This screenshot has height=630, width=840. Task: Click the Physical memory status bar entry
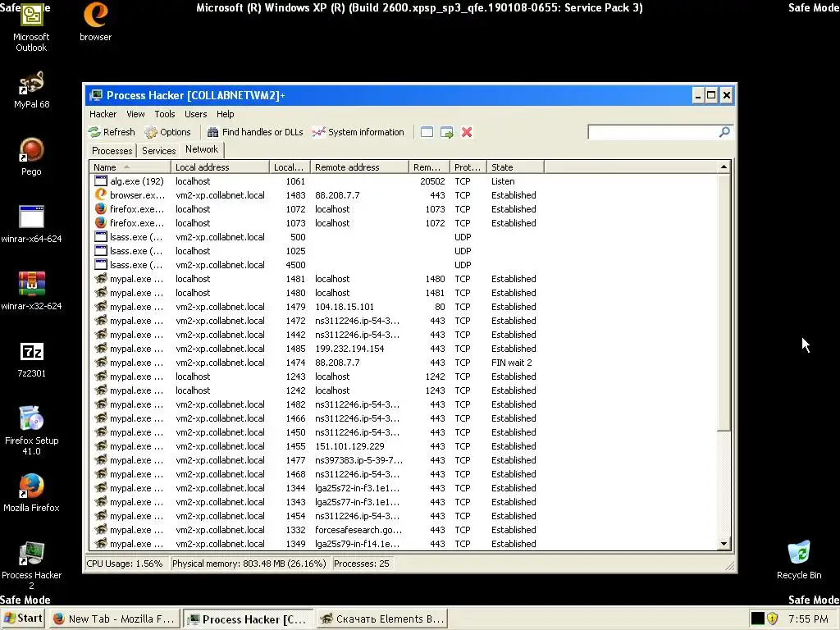point(249,564)
